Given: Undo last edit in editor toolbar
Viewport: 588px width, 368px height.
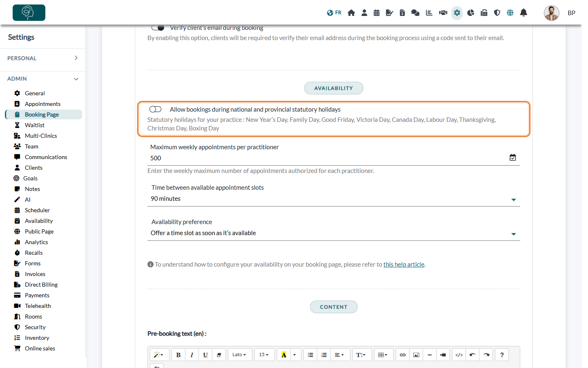Looking at the screenshot, I should coord(472,355).
